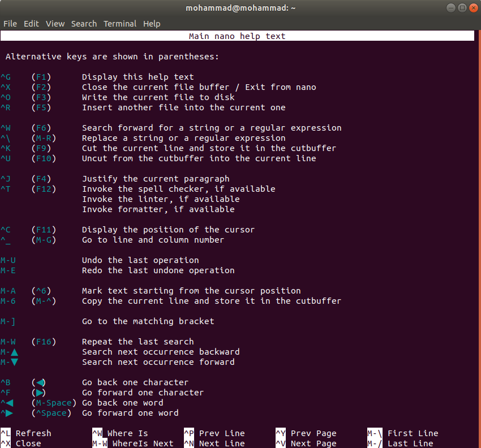Open the Search menu

coord(84,24)
